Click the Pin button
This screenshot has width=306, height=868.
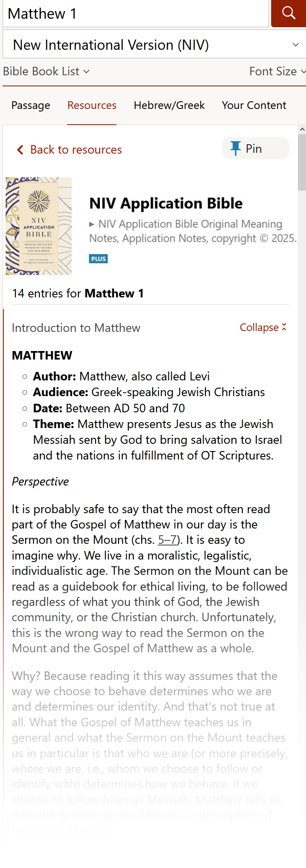pyautogui.click(x=255, y=148)
